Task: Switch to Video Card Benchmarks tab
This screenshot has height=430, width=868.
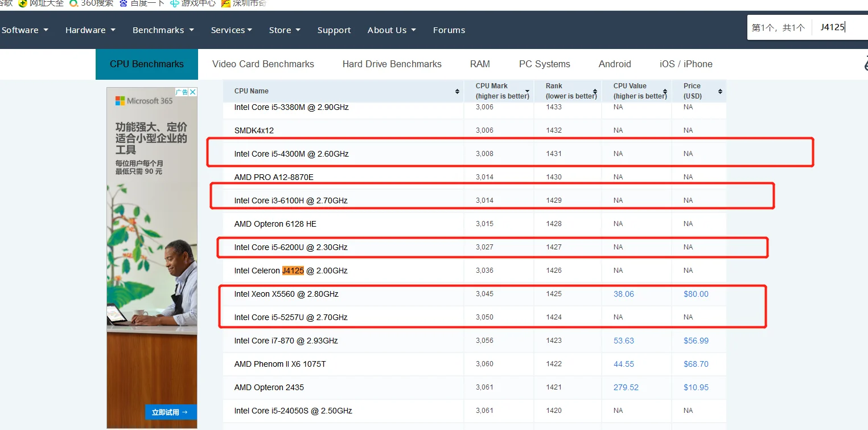Action: (x=263, y=64)
